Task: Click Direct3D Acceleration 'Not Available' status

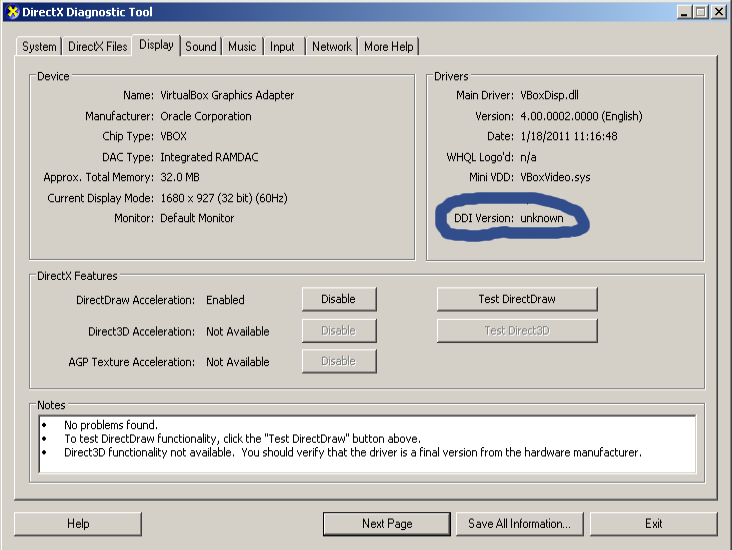Action: click(238, 331)
